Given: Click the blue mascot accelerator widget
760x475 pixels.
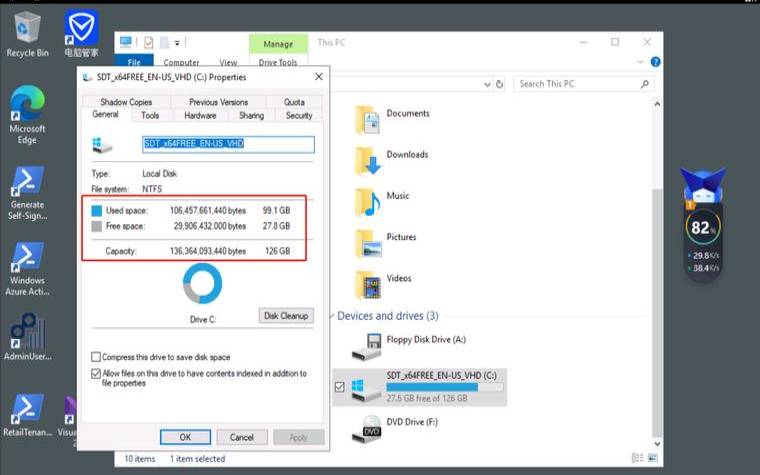Looking at the screenshot, I should tap(703, 185).
